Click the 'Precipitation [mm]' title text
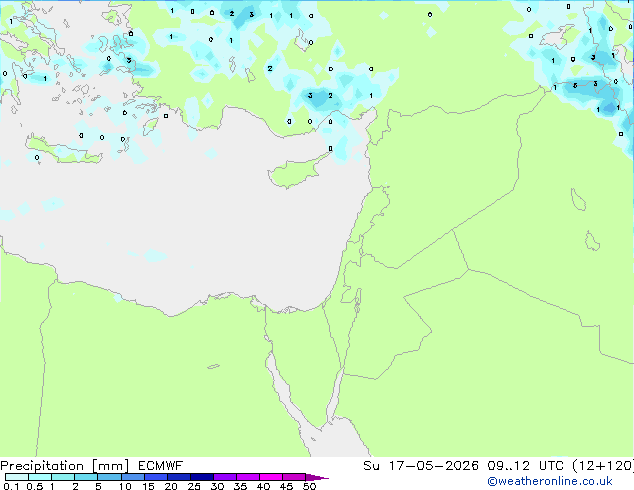Viewport: 634px width, 490px height. [65, 466]
